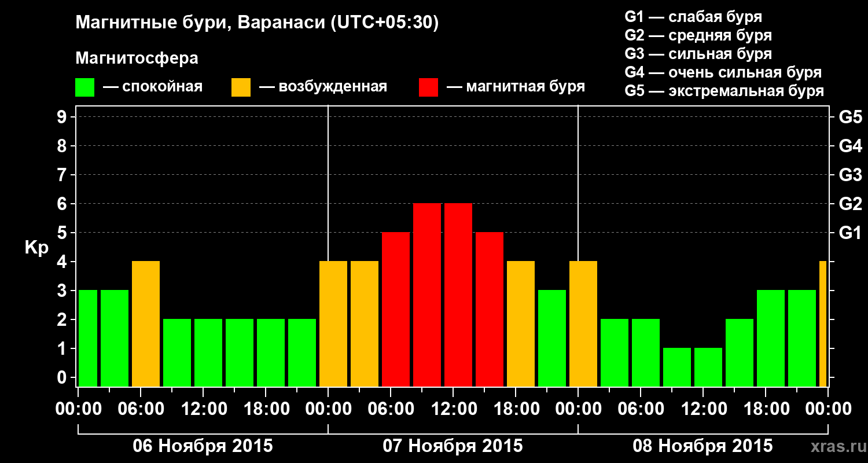
Task: Select legend line 'G1 — слабая буря'
Action: tap(693, 16)
